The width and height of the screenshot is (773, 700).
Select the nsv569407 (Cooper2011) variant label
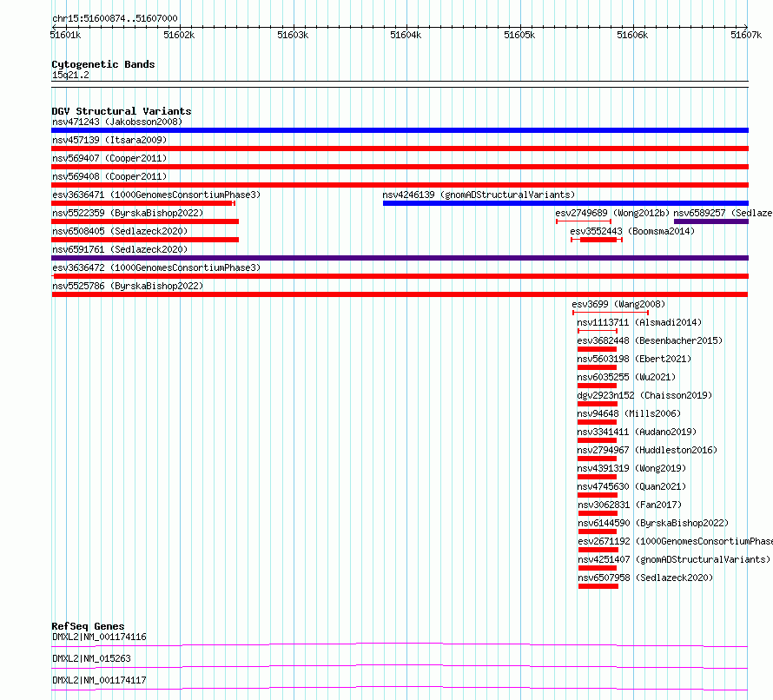109,158
